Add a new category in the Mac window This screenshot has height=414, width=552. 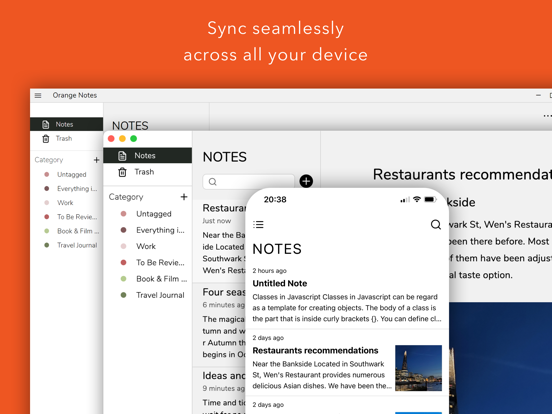point(184,197)
